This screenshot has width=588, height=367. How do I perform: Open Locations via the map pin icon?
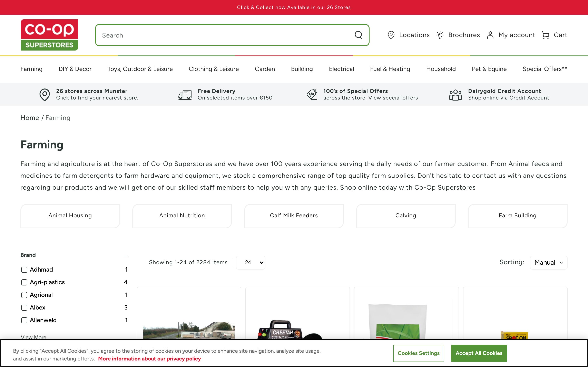(391, 35)
